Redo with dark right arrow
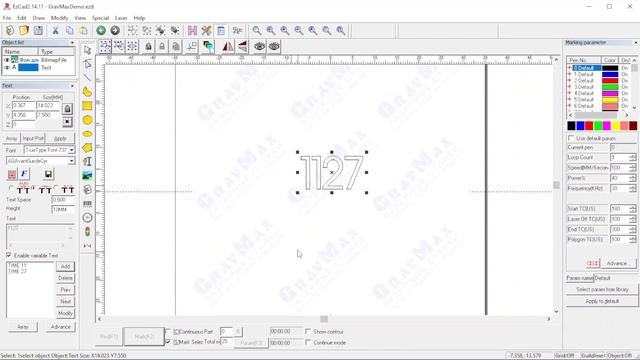This screenshot has height=360, width=640. tap(115, 30)
